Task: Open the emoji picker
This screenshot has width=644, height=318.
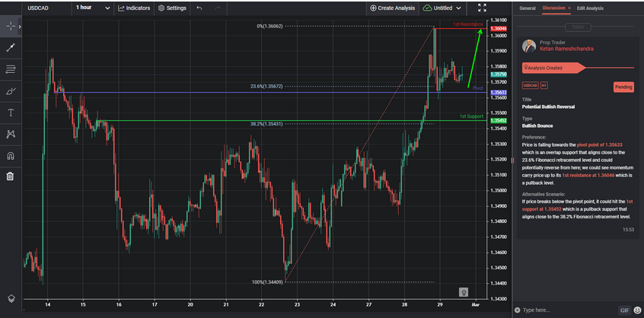Action: [x=637, y=310]
